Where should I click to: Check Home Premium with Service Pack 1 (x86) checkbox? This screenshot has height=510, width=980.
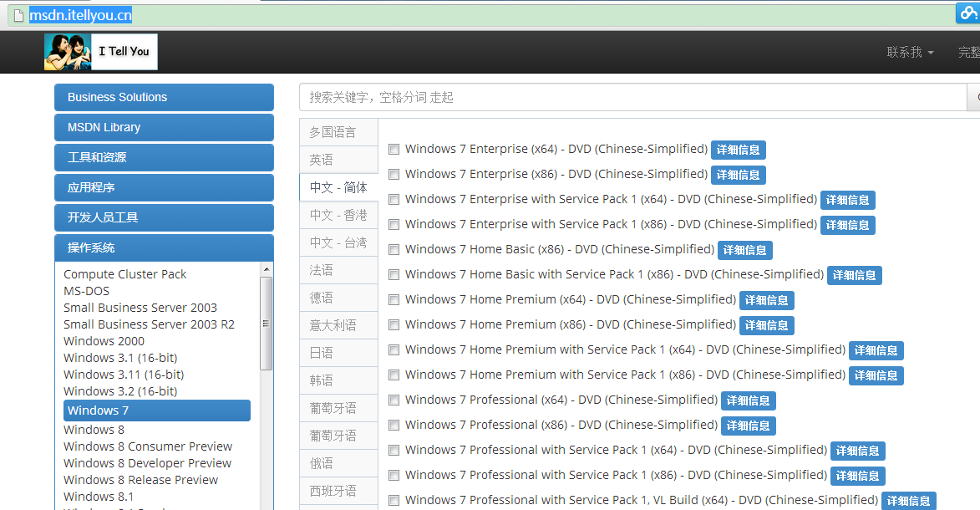click(x=394, y=375)
